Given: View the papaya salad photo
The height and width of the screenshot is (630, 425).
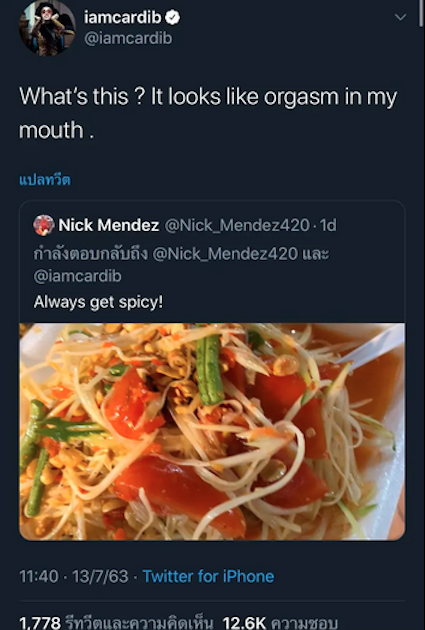Looking at the screenshot, I should (212, 432).
